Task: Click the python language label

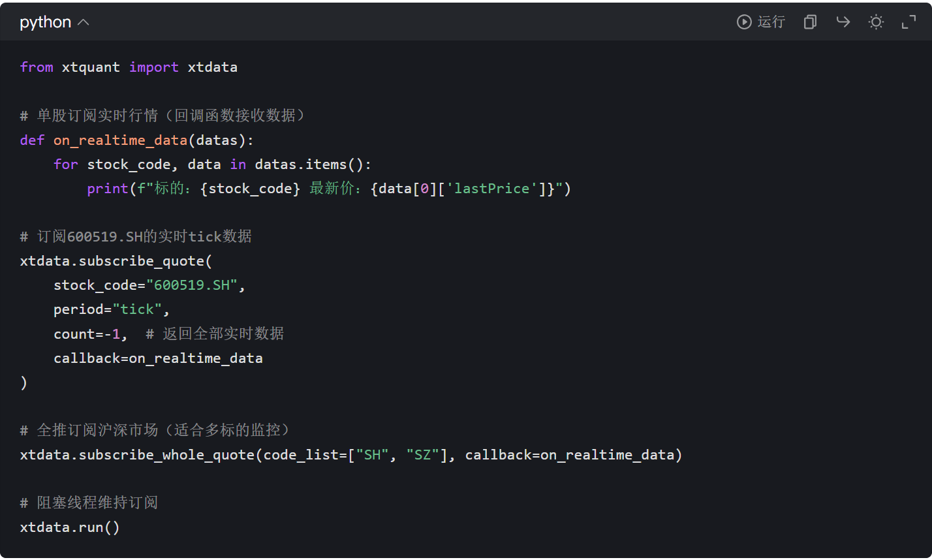Action: coord(45,22)
